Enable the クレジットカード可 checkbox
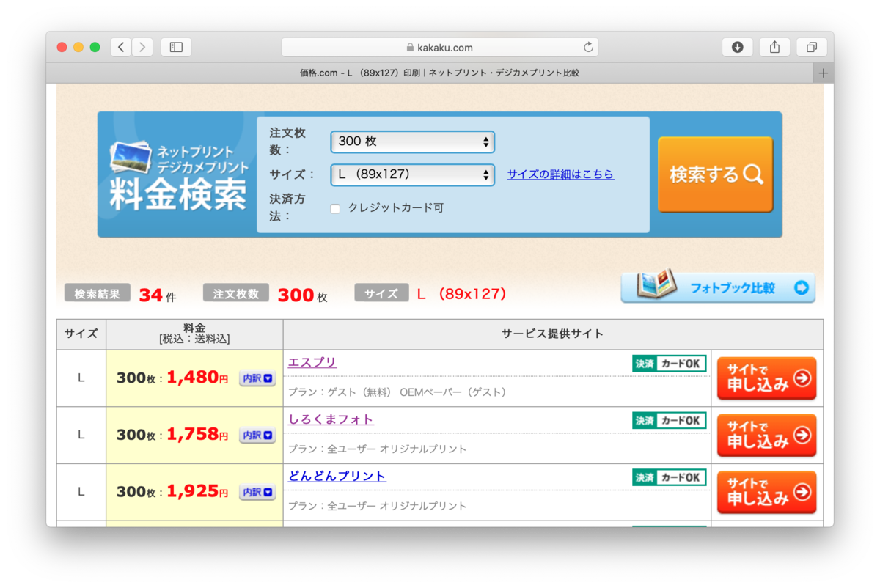Image resolution: width=880 pixels, height=588 pixels. [x=335, y=208]
